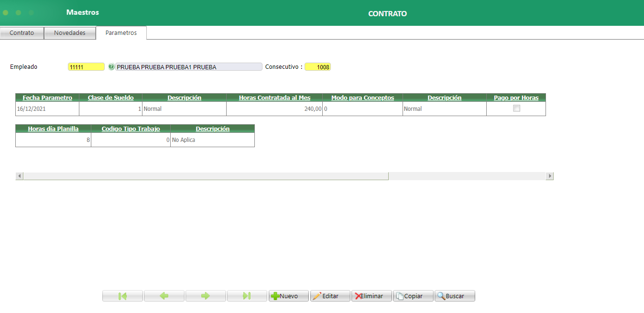Click the Descripción header beside Modo para Conceptos

pyautogui.click(x=445, y=97)
